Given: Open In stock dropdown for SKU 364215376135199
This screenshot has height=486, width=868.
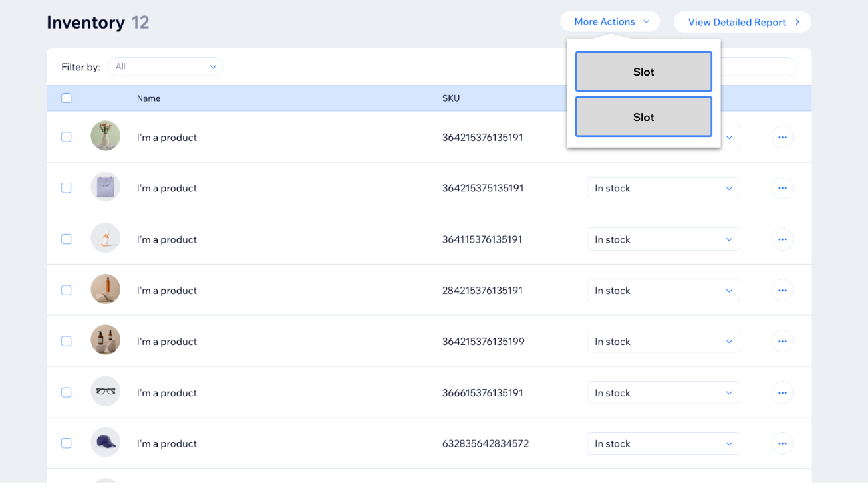Looking at the screenshot, I should pyautogui.click(x=663, y=342).
